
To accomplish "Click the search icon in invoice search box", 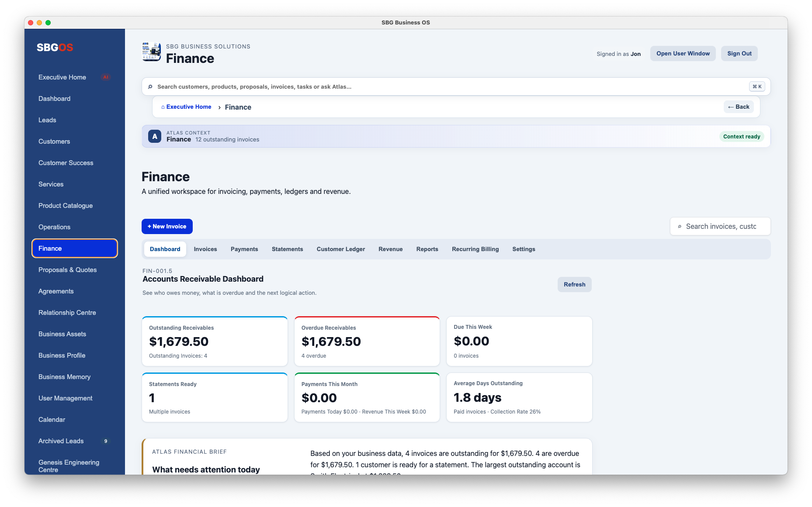I will pyautogui.click(x=680, y=227).
